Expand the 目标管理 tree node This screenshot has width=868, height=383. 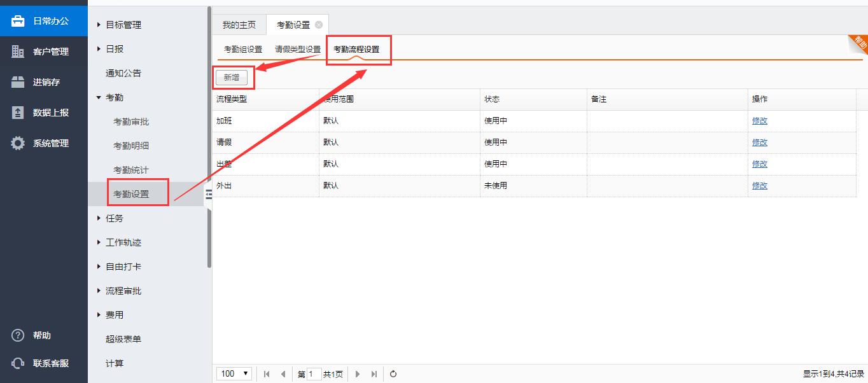(x=99, y=25)
